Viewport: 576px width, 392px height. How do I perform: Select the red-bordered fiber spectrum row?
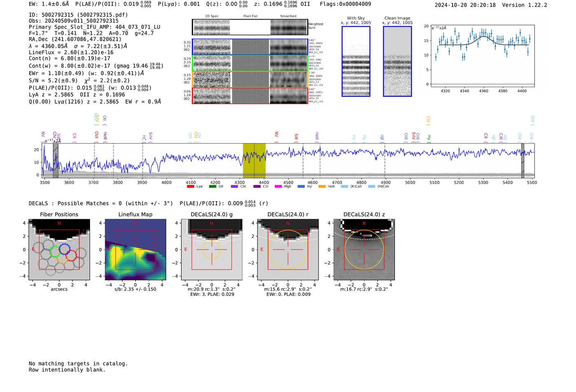pos(250,96)
